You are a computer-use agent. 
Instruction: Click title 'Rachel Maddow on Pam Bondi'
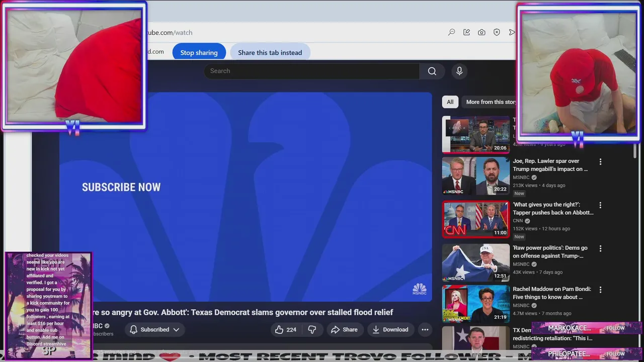551,293
